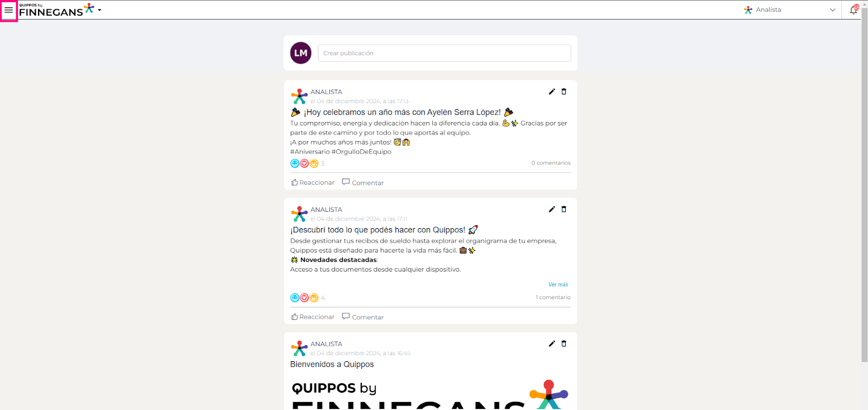The width and height of the screenshot is (868, 410).
Task: Open the Finnegans logo dropdown arrow
Action: pos(100,10)
